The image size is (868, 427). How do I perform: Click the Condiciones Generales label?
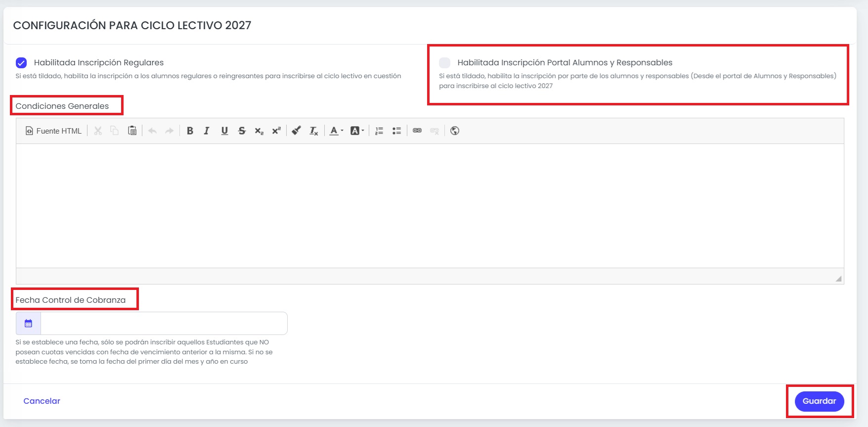click(62, 106)
